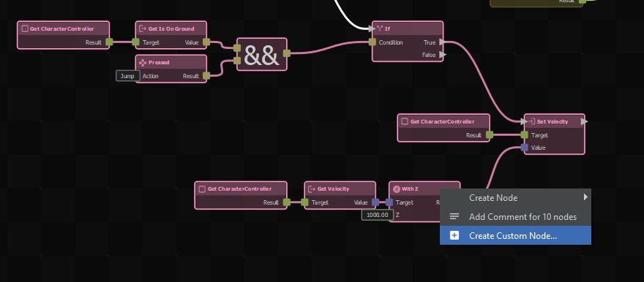Click the square icon on the Get CharacterController node wired to Get Velocity

point(202,189)
